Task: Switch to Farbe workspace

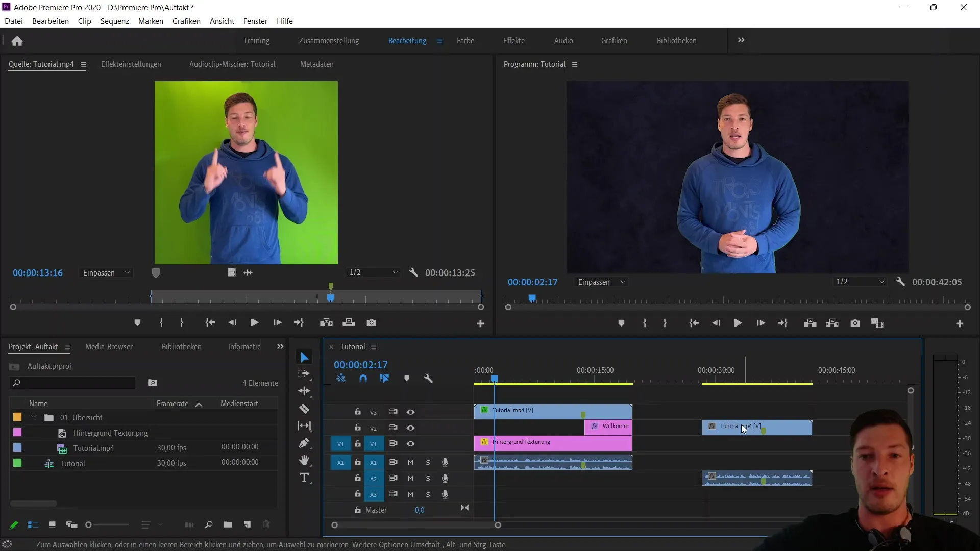Action: tap(465, 40)
